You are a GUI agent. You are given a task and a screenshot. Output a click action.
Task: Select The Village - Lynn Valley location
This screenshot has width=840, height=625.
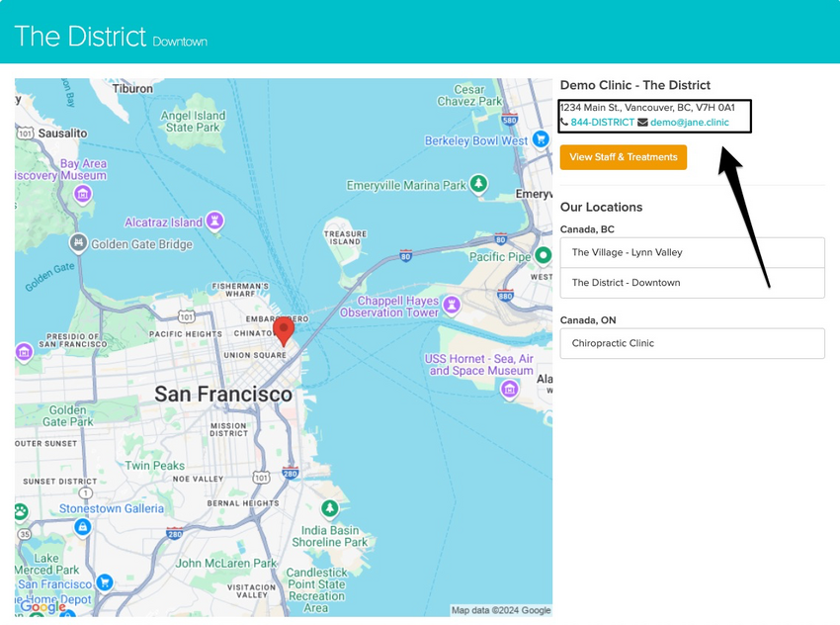tap(692, 252)
